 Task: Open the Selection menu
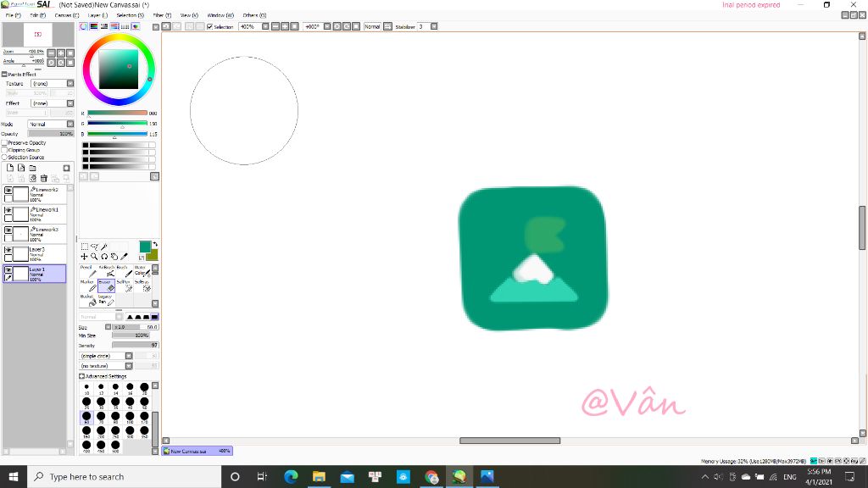point(130,15)
